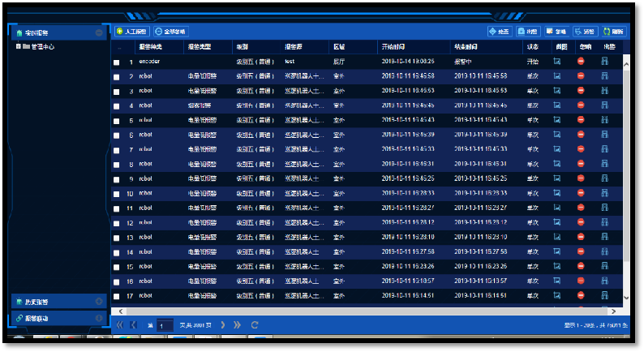Click the e-map icon in row 17
This screenshot has height=352, width=644.
605,295
